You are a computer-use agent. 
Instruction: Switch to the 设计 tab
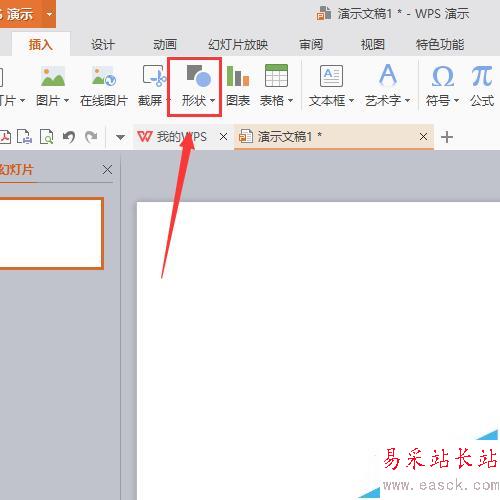[103, 44]
